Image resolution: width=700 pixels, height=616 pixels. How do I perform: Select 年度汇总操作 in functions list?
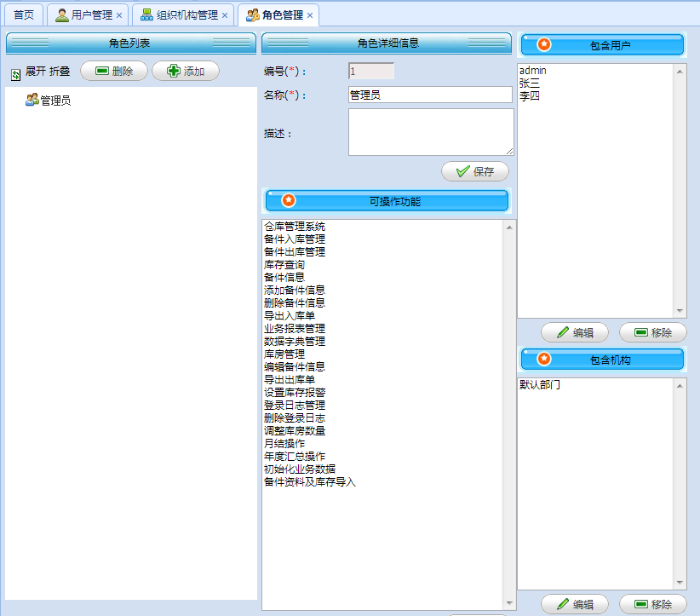pos(295,456)
